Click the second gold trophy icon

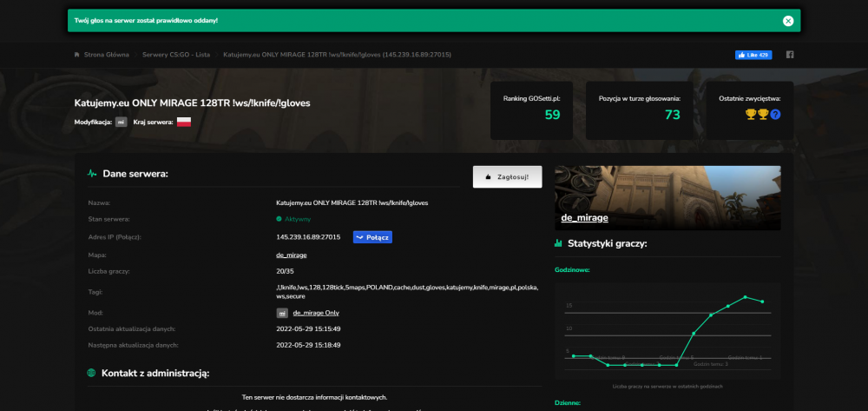[x=763, y=115]
